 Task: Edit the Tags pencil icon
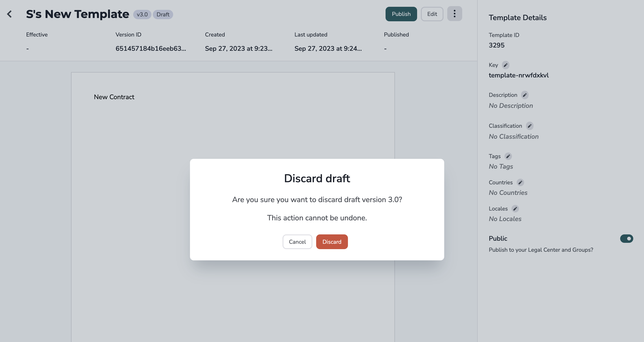click(x=508, y=156)
